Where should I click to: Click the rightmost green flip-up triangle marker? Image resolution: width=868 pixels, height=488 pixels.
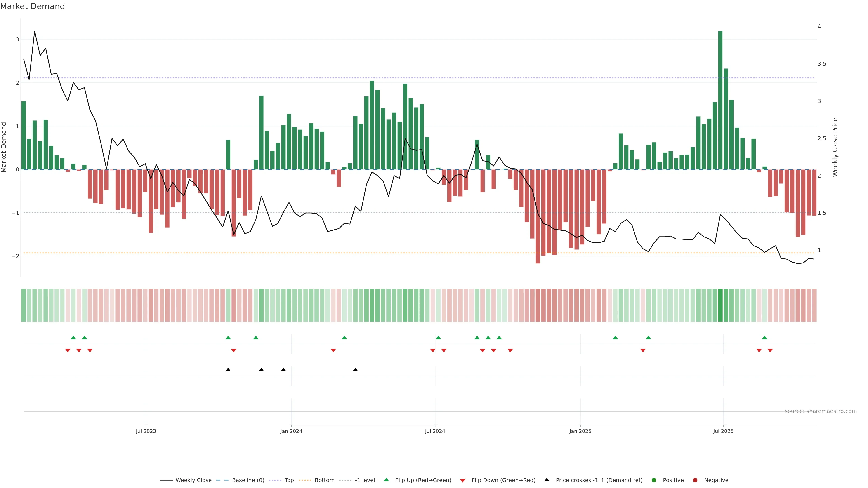click(x=764, y=338)
